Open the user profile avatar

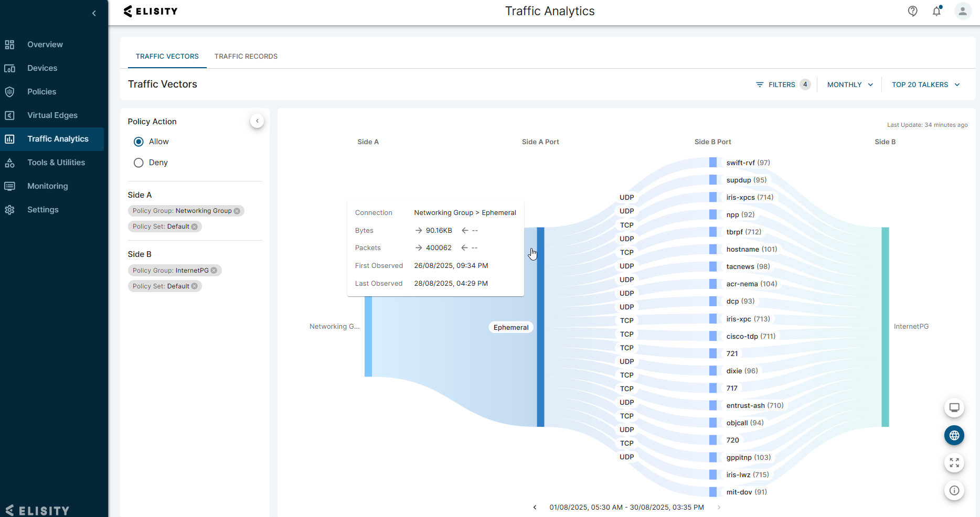(962, 11)
